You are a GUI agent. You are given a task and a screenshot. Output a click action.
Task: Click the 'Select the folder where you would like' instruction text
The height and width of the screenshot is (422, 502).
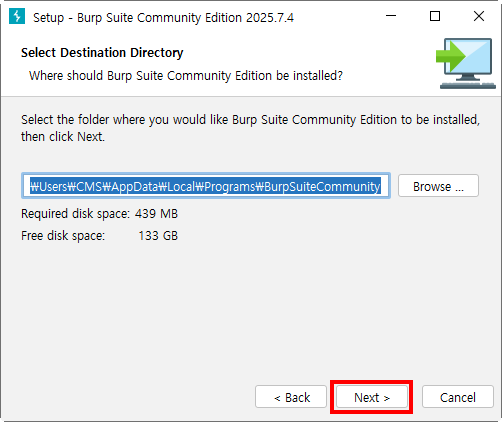coord(250,128)
